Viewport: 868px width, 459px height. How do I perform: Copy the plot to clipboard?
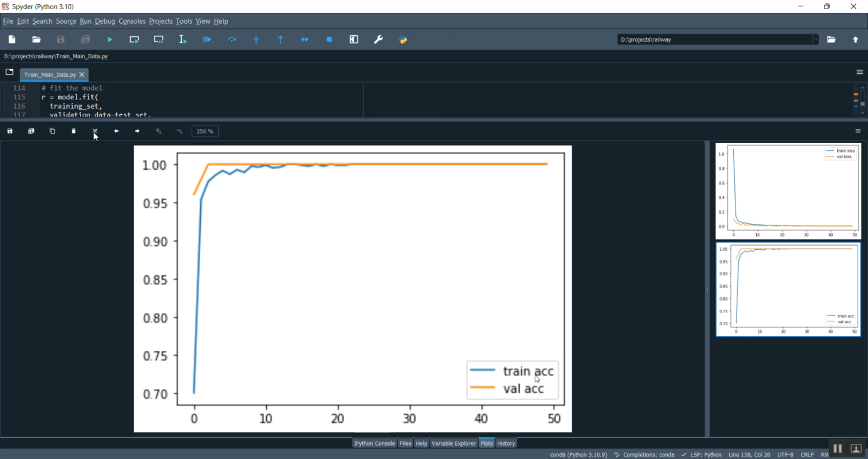pos(52,131)
